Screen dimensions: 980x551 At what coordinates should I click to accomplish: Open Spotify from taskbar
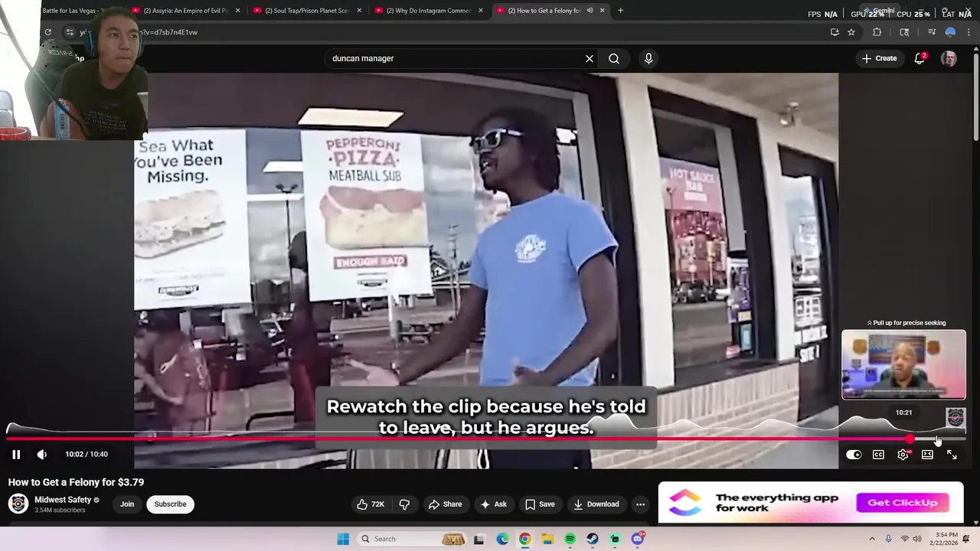point(570,539)
